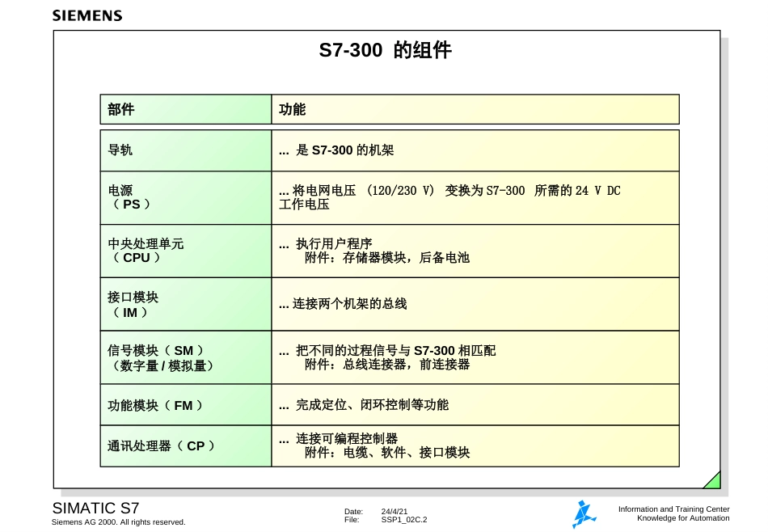Click the file name 'SSP1_02C.2'
The image size is (768, 532).
tap(404, 520)
